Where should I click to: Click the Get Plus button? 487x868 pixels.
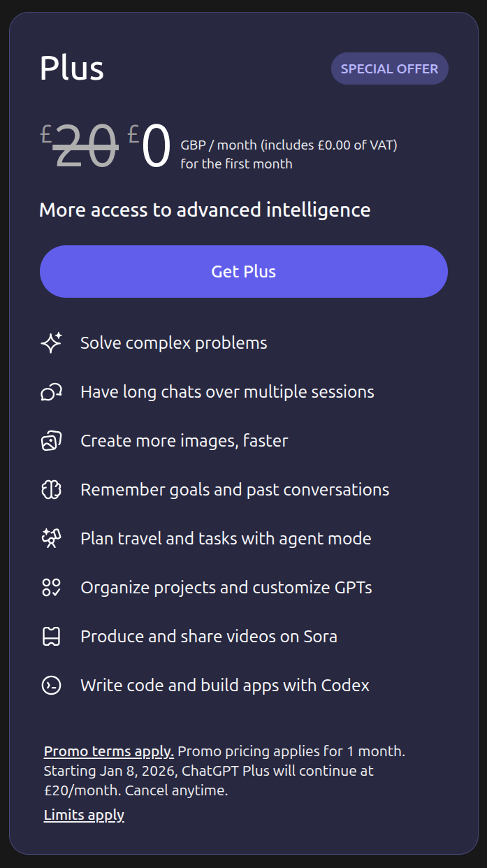[x=243, y=271]
